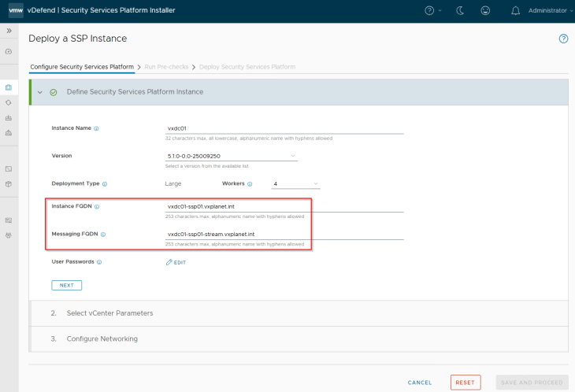Select Configure Security Services Platform tab
The image size is (575, 392).
[82, 67]
